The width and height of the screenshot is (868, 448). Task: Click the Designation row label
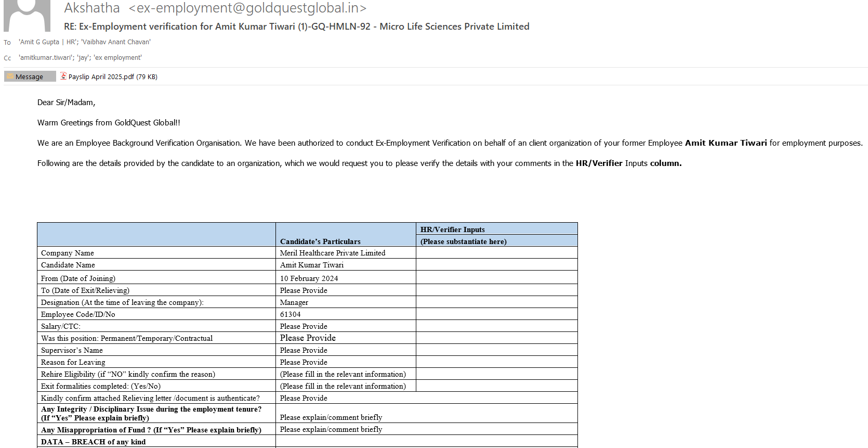click(122, 302)
